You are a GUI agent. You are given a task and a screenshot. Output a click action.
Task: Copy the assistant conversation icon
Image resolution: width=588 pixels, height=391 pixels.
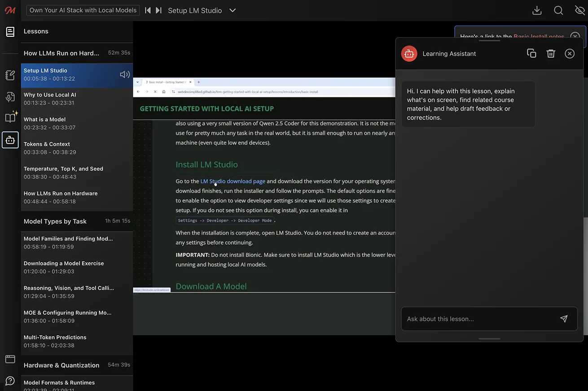tap(531, 53)
